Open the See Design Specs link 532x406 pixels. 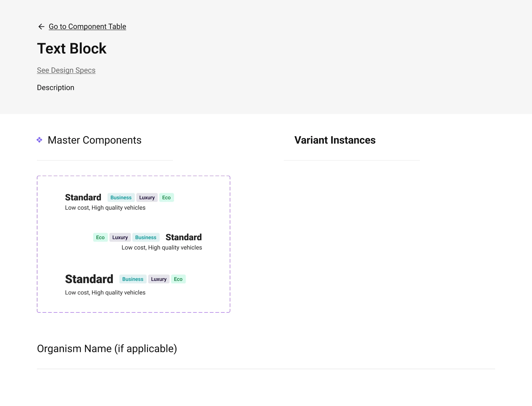click(66, 70)
